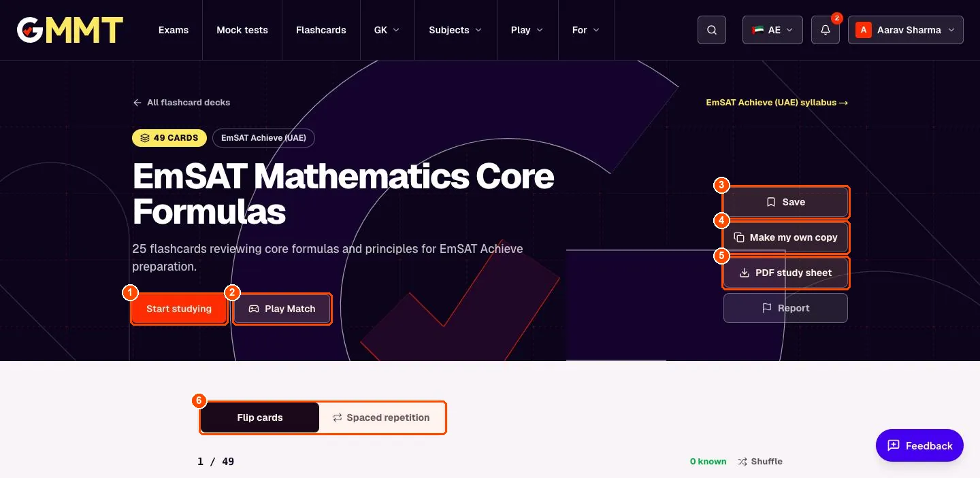Click the 49 CARDS badge text

coord(176,138)
